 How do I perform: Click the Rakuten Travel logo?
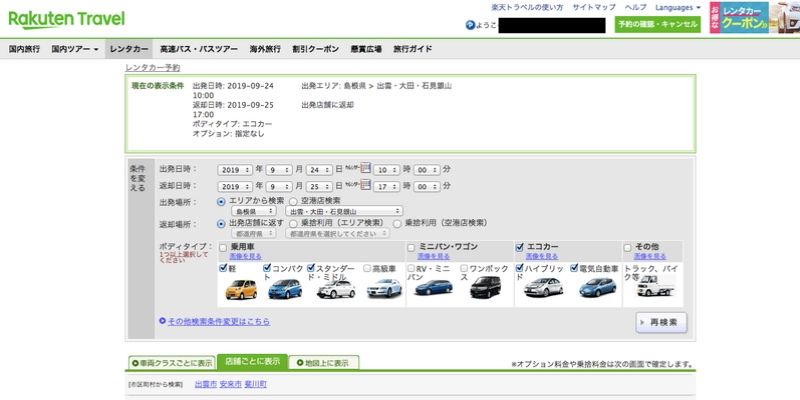pyautogui.click(x=66, y=20)
